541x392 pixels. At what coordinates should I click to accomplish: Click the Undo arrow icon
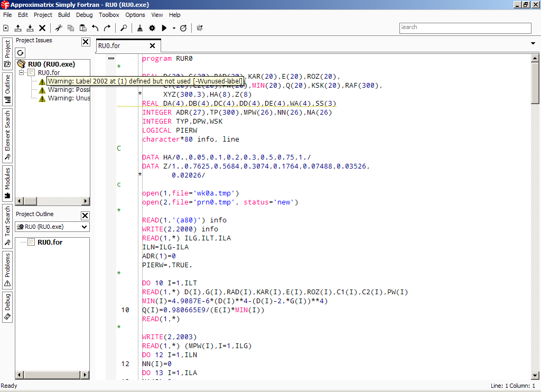coord(95,28)
